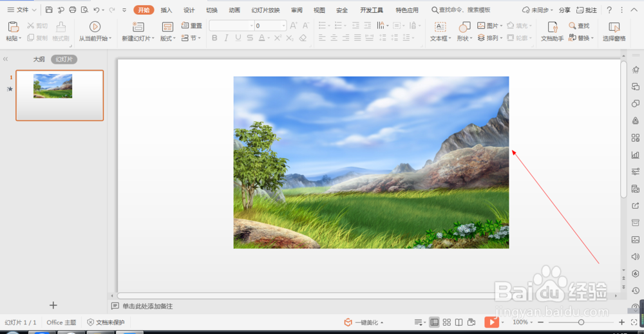Open the font name dropdown
The height and width of the screenshot is (334, 644).
point(252,26)
